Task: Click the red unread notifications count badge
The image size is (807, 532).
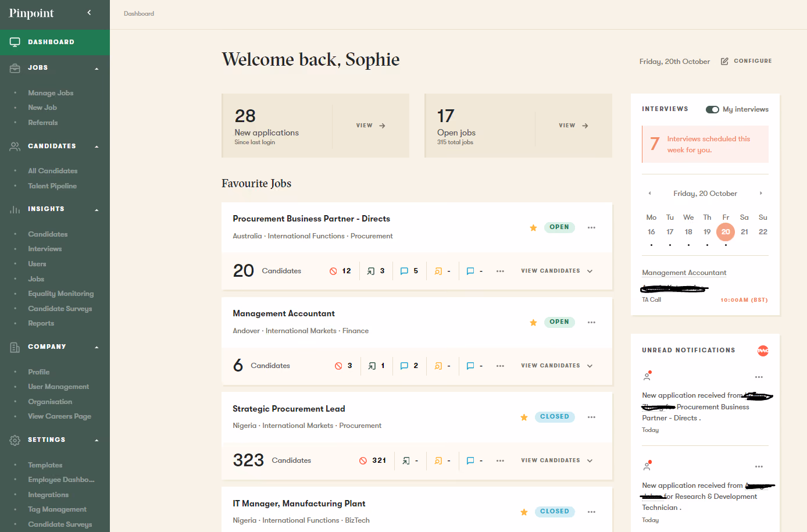Action: pyautogui.click(x=763, y=351)
